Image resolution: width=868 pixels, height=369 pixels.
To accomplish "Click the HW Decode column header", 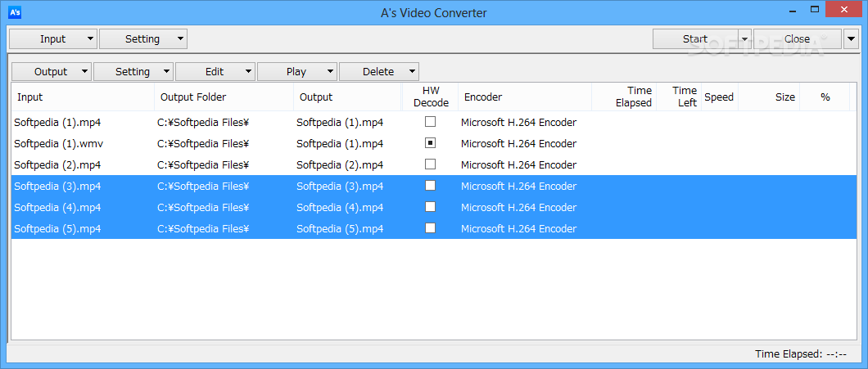I will point(430,97).
